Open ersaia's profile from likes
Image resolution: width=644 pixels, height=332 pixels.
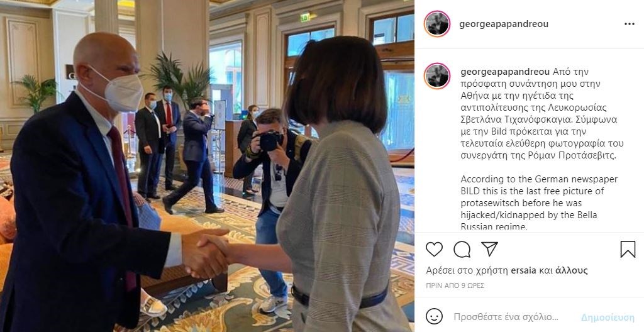523,270
